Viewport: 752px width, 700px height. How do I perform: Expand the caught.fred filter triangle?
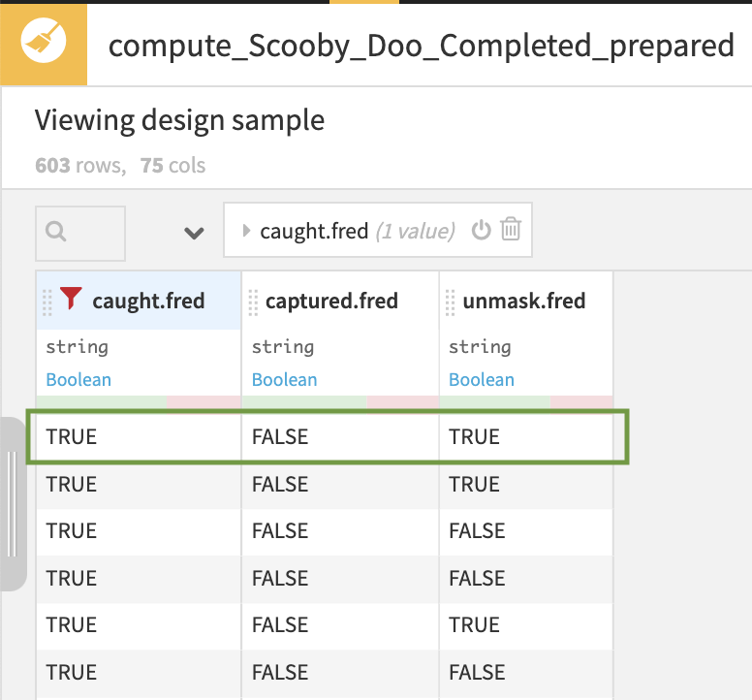point(246,231)
